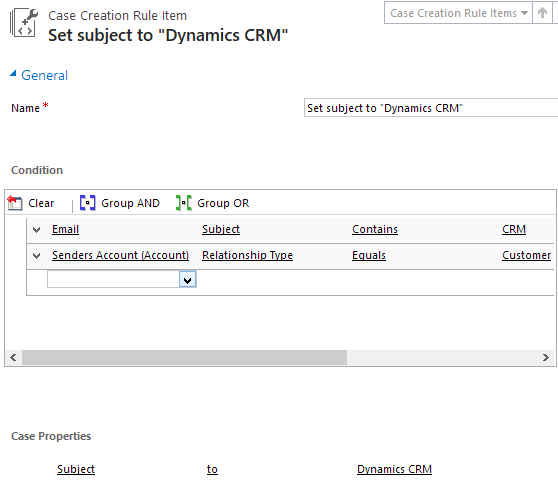Screen dimensions: 558x486
Task: Click the empty condition select box
Action: pyautogui.click(x=121, y=280)
